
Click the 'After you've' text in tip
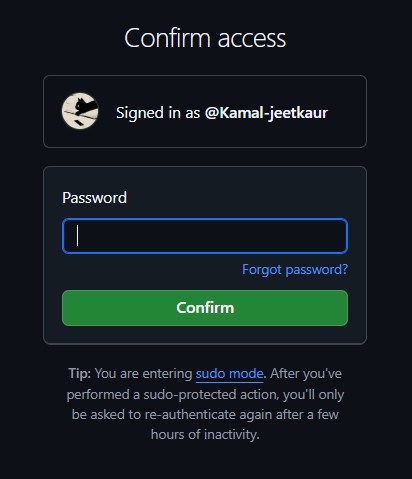click(306, 373)
